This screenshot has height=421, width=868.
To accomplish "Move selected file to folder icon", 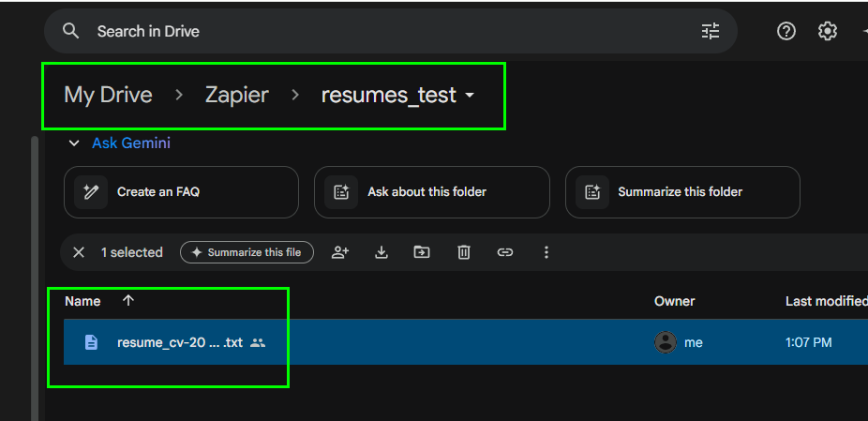I will [422, 252].
